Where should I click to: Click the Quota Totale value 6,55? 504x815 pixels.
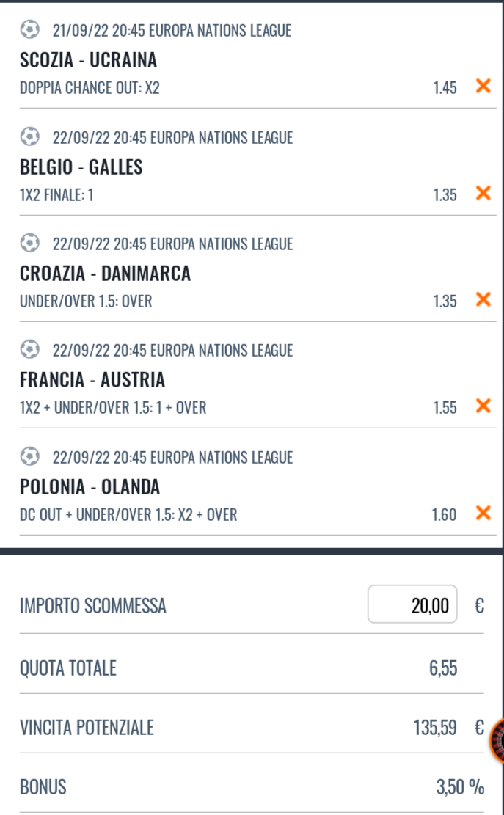click(x=443, y=668)
